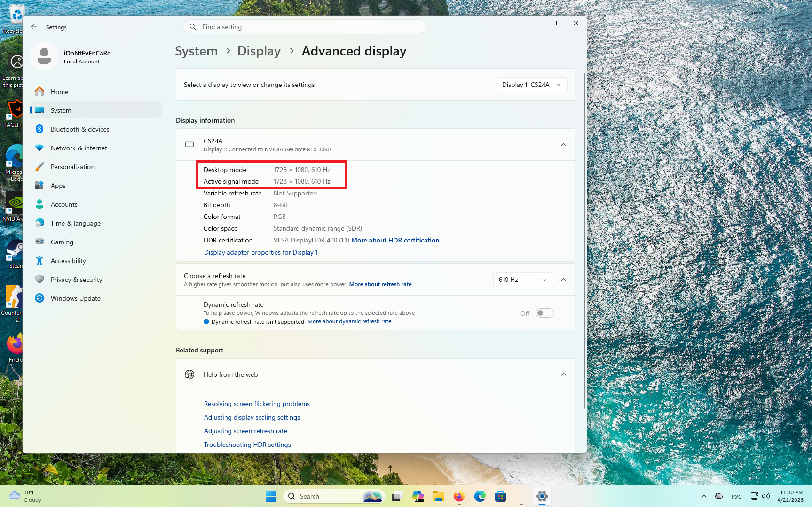812x507 pixels.
Task: Click the Not Supported variable refresh rate value
Action: 295,193
